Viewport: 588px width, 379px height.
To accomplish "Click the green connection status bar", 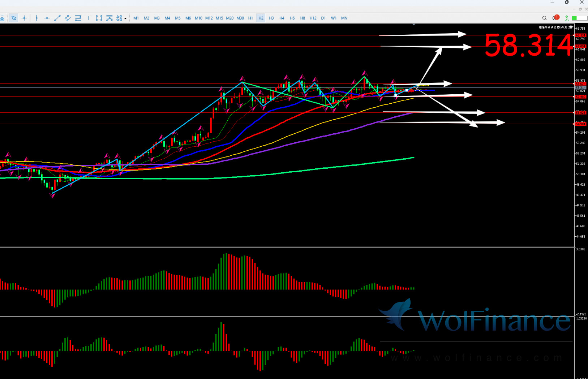I will (579, 18).
